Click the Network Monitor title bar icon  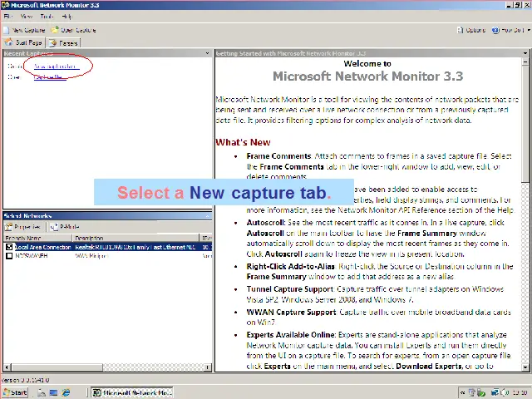click(5, 5)
